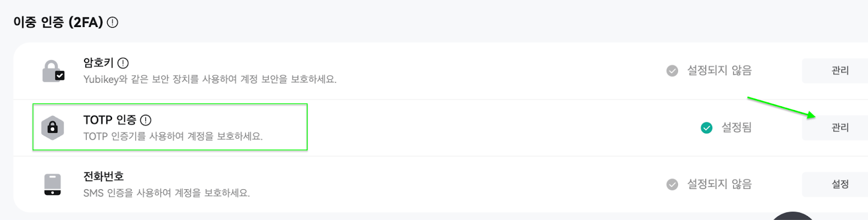
Task: Click the padlock icon for 암호키
Action: [53, 71]
